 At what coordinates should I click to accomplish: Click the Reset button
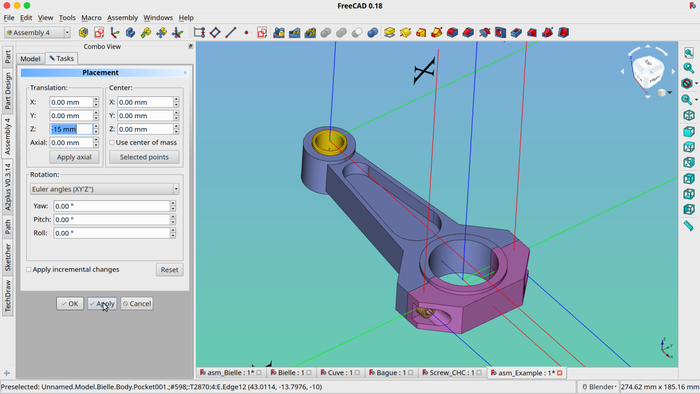tap(169, 270)
